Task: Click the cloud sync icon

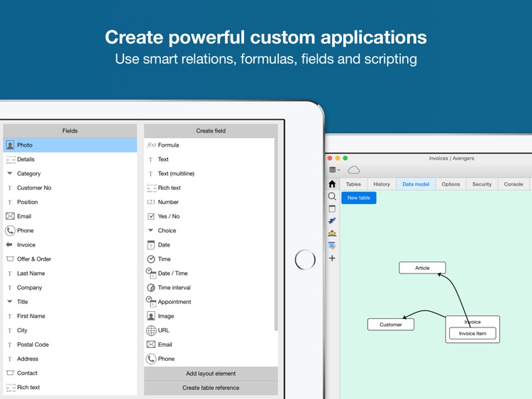Action: [x=354, y=169]
